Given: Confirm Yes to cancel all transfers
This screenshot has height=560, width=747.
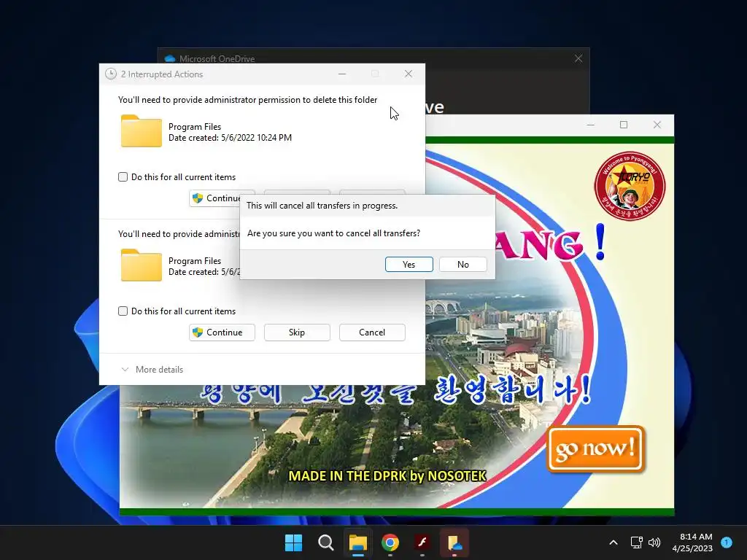Looking at the screenshot, I should (x=409, y=264).
